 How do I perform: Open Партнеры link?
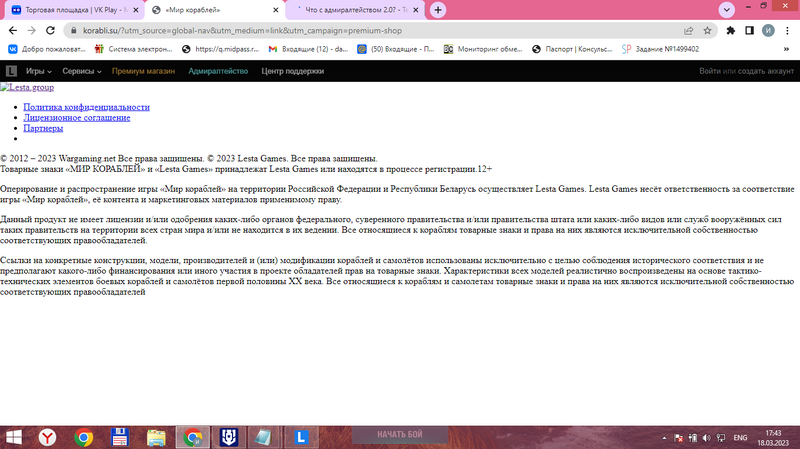[43, 129]
